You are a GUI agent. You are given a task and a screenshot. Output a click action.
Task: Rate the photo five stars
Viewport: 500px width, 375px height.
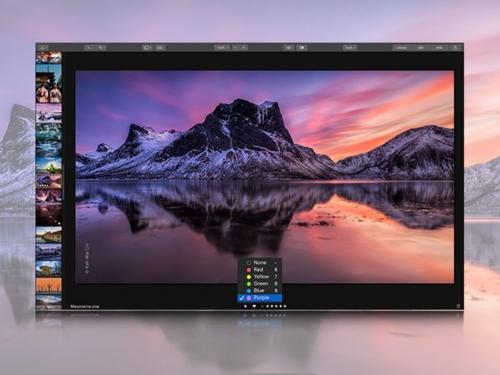[x=285, y=306]
